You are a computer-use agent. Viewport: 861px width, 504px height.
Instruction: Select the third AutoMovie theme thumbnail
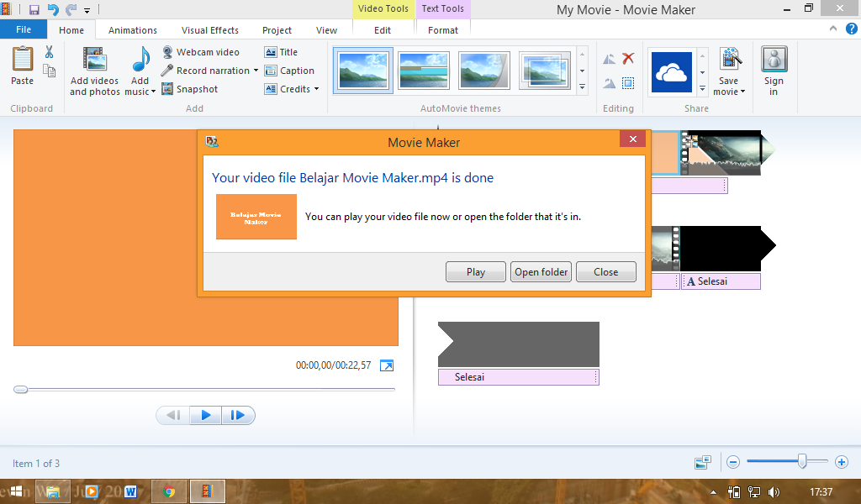[483, 71]
